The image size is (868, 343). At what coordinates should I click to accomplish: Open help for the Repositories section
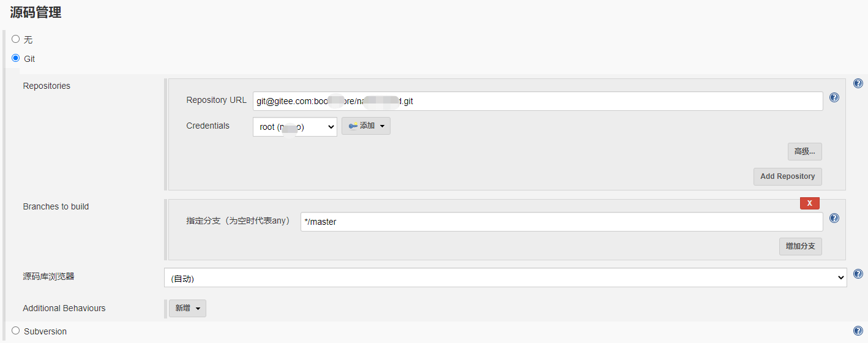[x=858, y=83]
